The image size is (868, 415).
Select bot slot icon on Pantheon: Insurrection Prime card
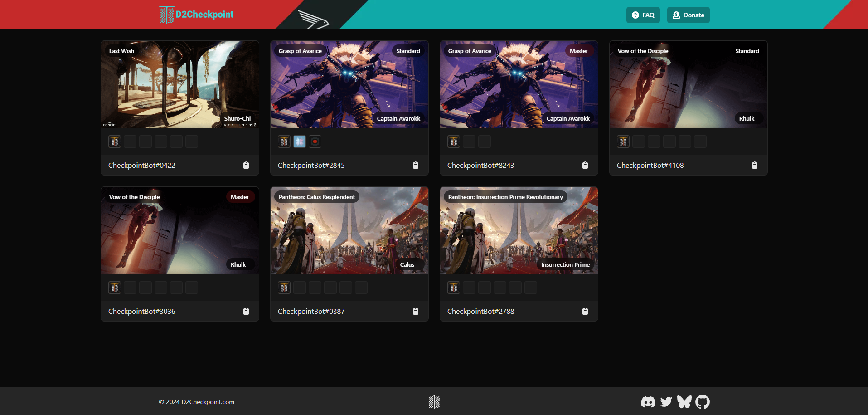click(x=454, y=288)
